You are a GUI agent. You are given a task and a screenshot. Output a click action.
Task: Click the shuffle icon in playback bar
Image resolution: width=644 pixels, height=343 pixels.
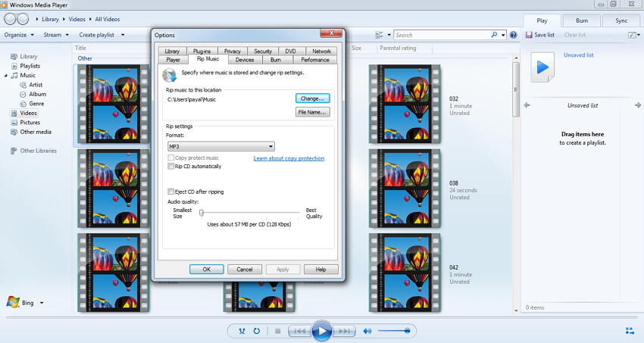click(x=242, y=331)
